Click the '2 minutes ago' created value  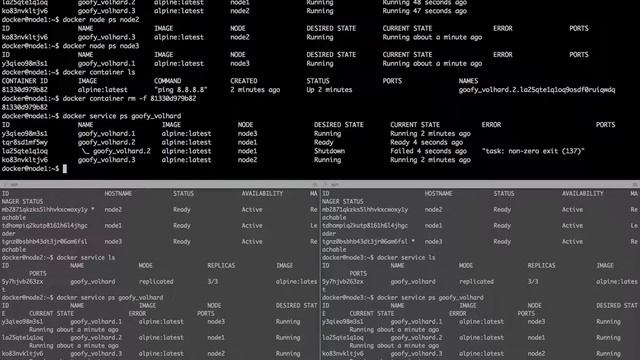[255, 90]
